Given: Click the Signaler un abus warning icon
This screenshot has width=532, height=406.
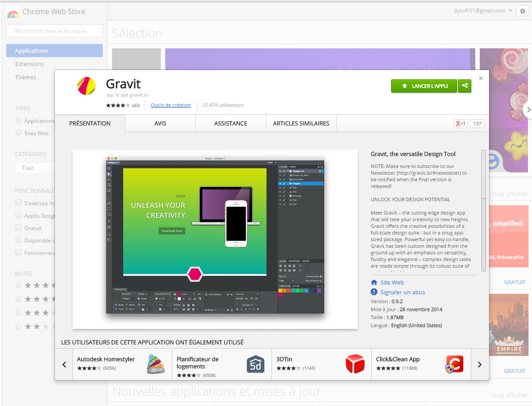Looking at the screenshot, I should click(x=374, y=292).
